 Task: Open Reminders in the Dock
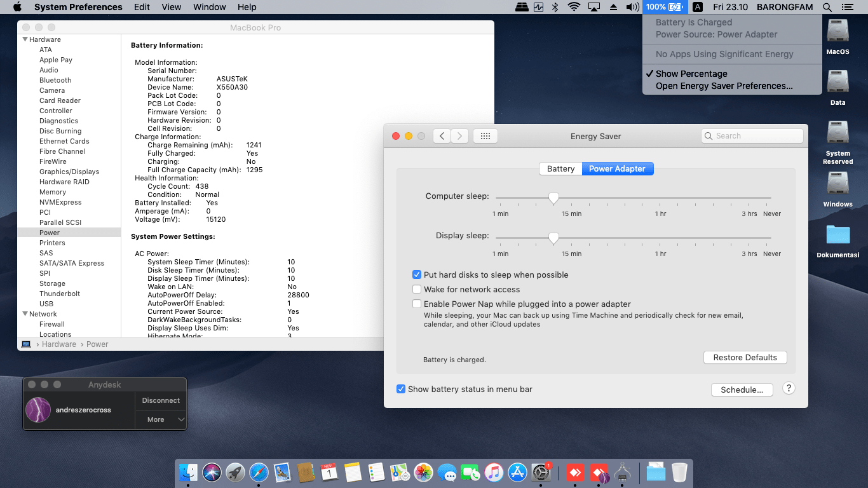pos(376,472)
